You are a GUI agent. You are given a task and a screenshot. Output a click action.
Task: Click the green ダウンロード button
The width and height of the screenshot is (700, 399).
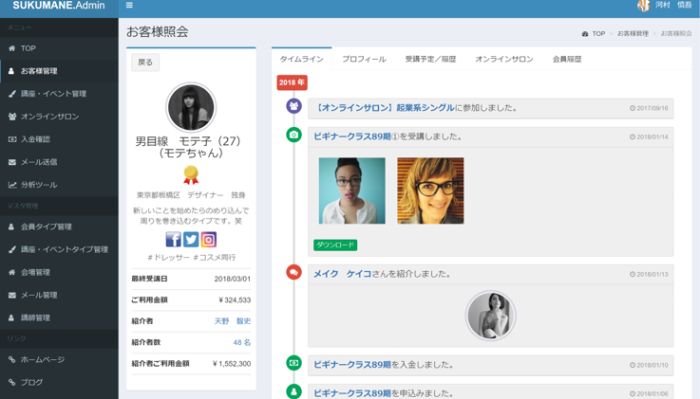click(335, 245)
